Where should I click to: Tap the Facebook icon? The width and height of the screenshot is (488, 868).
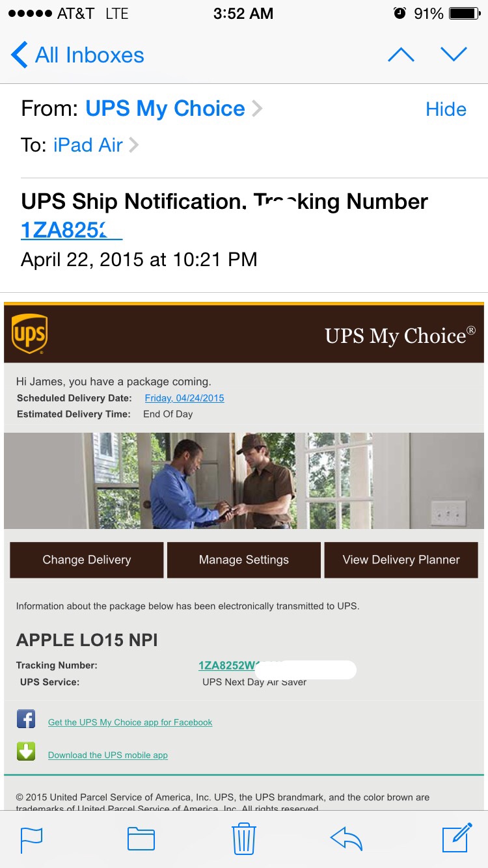26,720
